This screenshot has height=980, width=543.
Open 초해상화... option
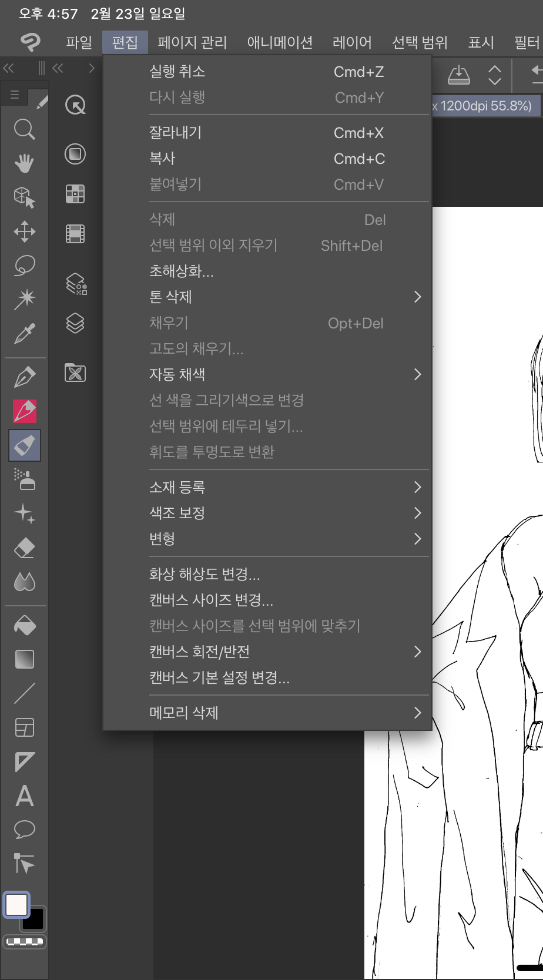click(x=267, y=271)
